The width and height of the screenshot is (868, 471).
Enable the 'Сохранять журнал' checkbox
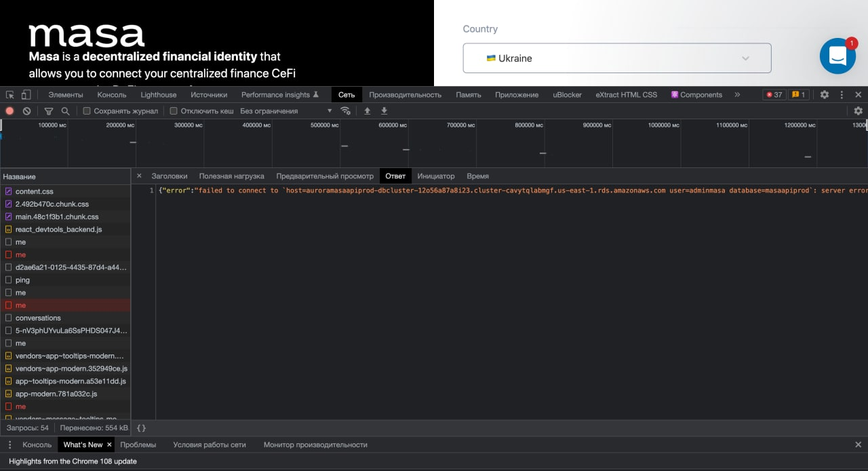(x=87, y=110)
